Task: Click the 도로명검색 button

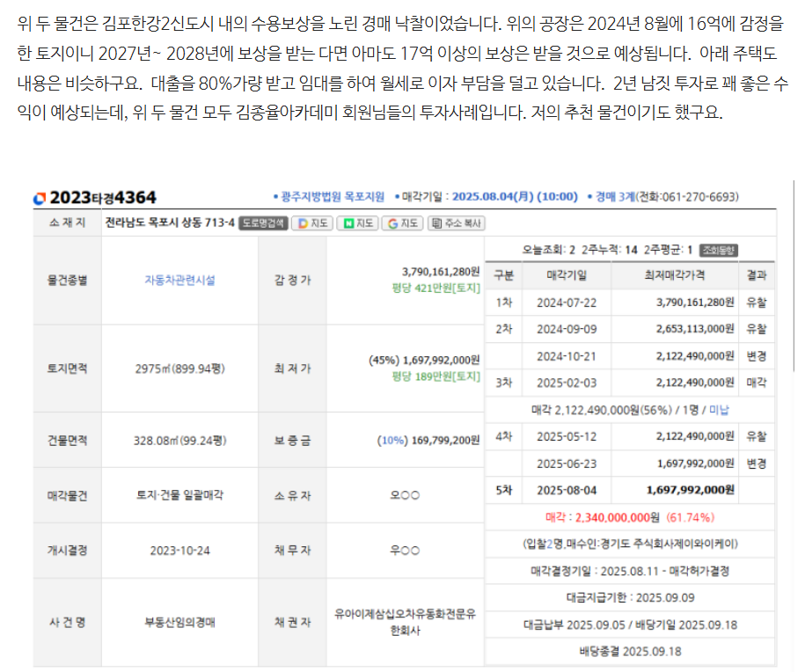Action: click(x=262, y=223)
